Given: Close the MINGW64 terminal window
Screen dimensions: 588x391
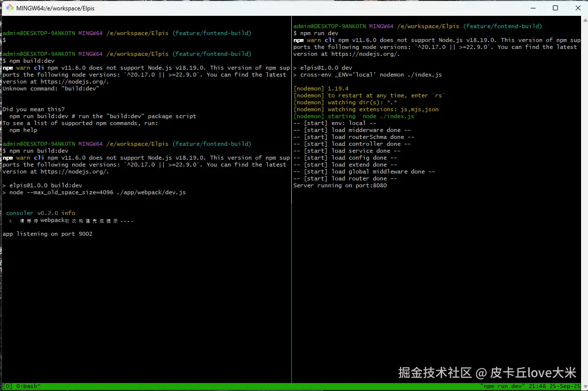Looking at the screenshot, I should click(x=578, y=8).
